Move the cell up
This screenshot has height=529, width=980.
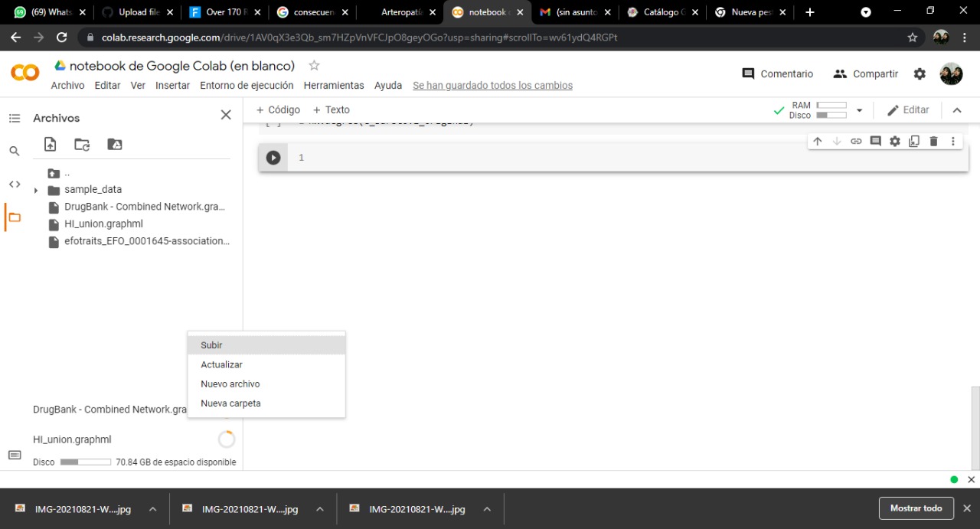[818, 141]
